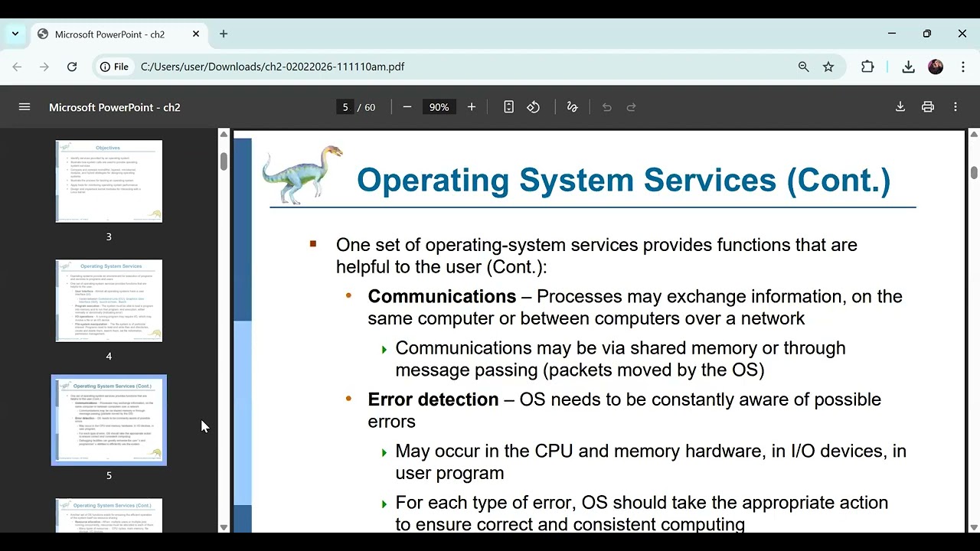This screenshot has width=980, height=551.
Task: Select the page 3 Objectives thumbnail
Action: coord(109,181)
